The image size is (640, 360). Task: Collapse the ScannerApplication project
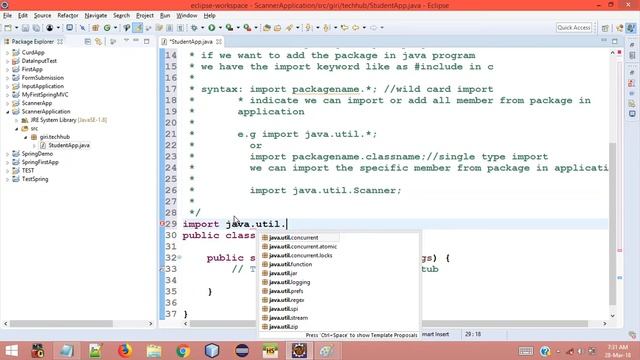[x=7, y=111]
